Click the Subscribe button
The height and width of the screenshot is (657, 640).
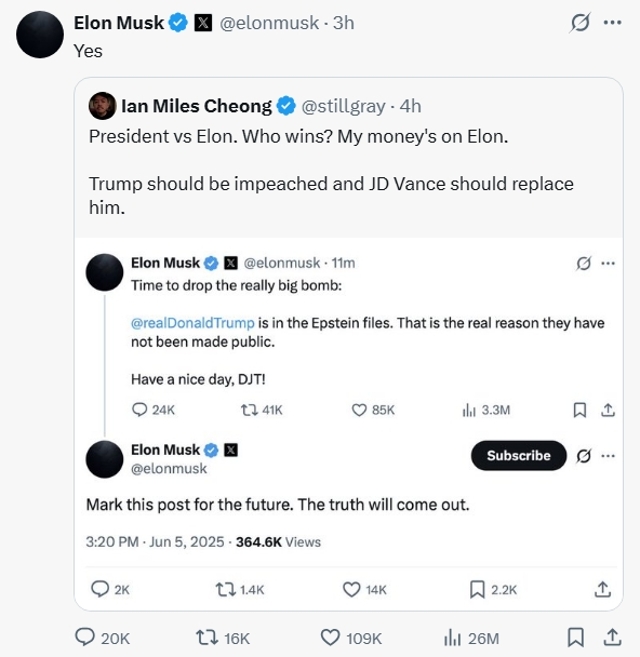pyautogui.click(x=518, y=455)
